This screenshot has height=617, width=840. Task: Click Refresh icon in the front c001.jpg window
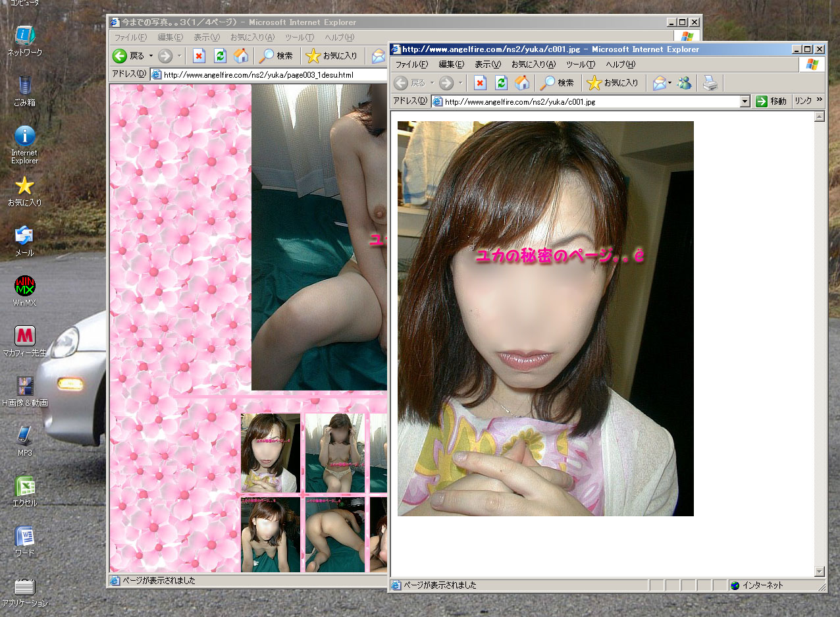pyautogui.click(x=501, y=83)
